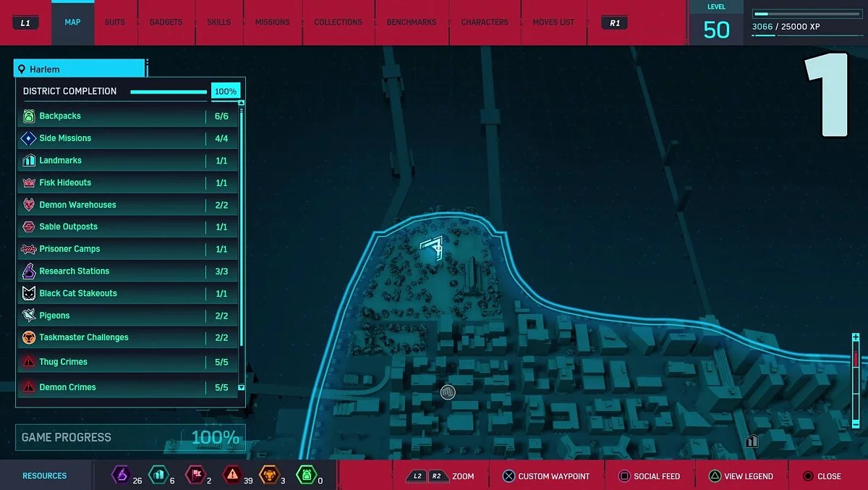Click the Research Stations 3/3 count
The image size is (868, 490).
(221, 271)
